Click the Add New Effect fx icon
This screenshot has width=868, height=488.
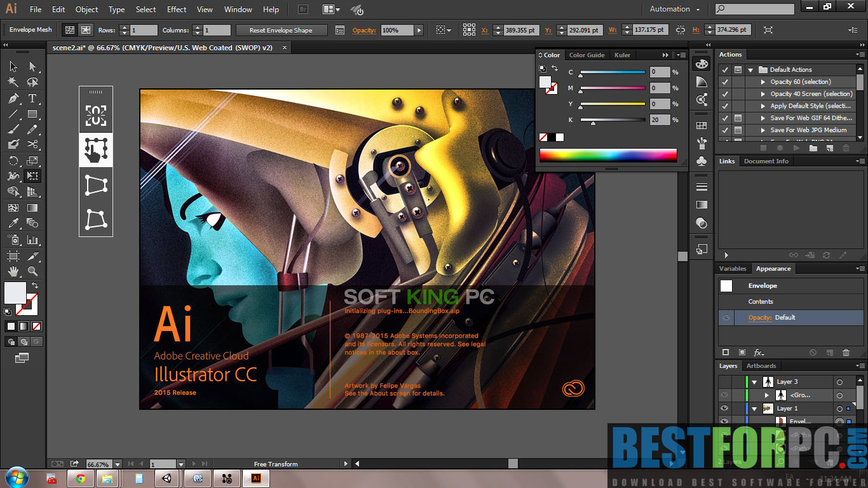(759, 353)
